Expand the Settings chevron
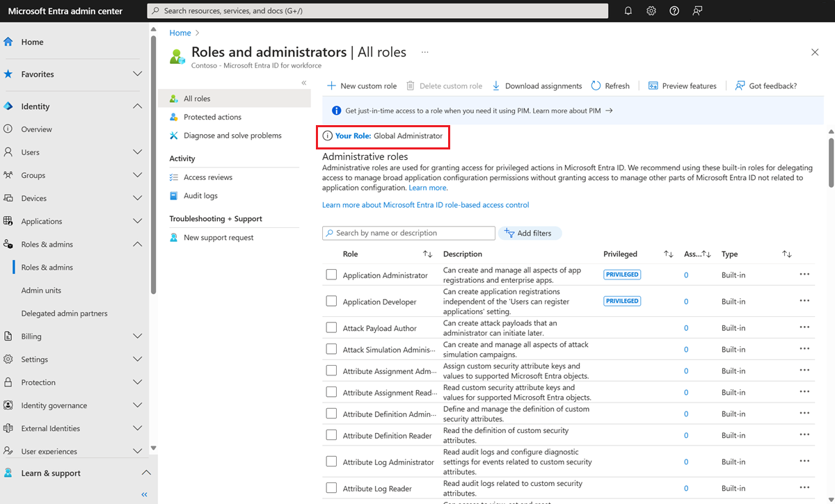Viewport: 835px width, 504px height. (138, 359)
